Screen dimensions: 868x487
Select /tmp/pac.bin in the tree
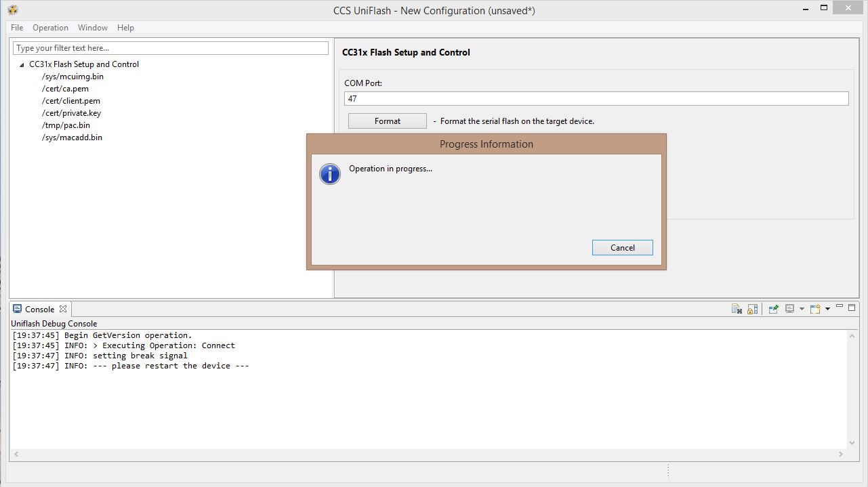(66, 125)
